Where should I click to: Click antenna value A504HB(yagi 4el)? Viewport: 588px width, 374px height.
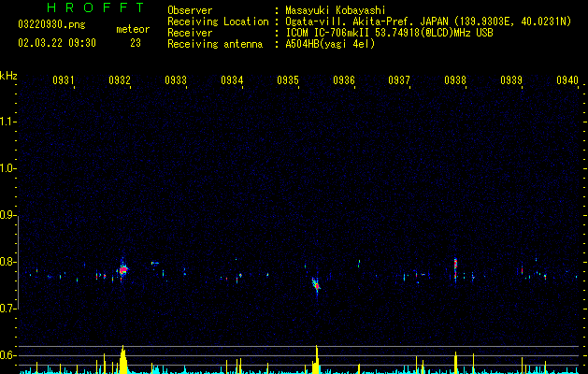tap(330, 44)
